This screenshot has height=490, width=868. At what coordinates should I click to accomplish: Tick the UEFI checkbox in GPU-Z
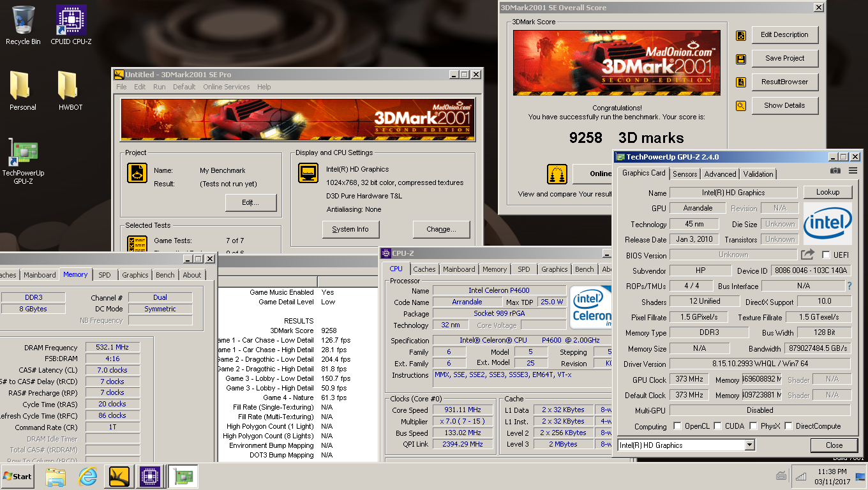(x=827, y=255)
